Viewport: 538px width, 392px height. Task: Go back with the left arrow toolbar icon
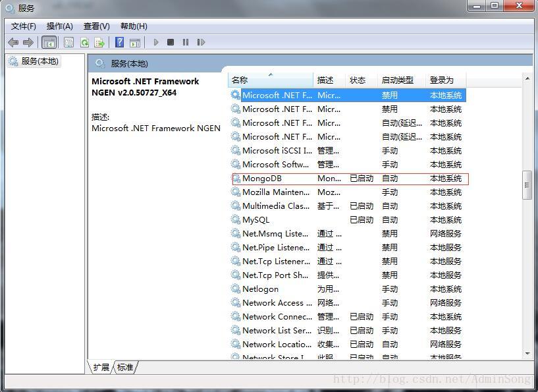pyautogui.click(x=13, y=43)
